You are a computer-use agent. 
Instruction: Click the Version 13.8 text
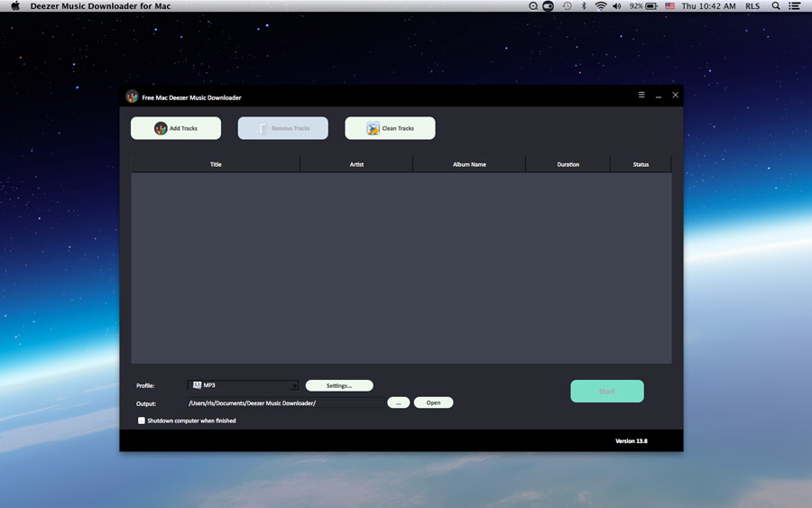pos(632,441)
